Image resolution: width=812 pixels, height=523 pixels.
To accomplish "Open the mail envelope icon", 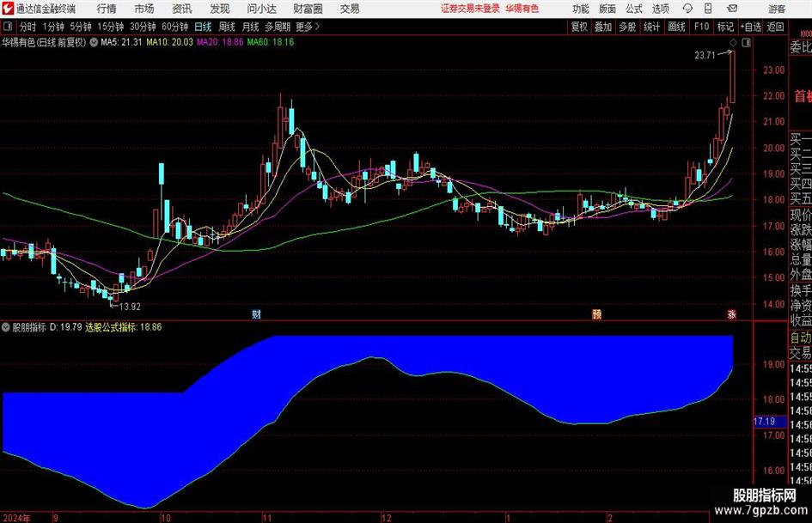I will (732, 9).
